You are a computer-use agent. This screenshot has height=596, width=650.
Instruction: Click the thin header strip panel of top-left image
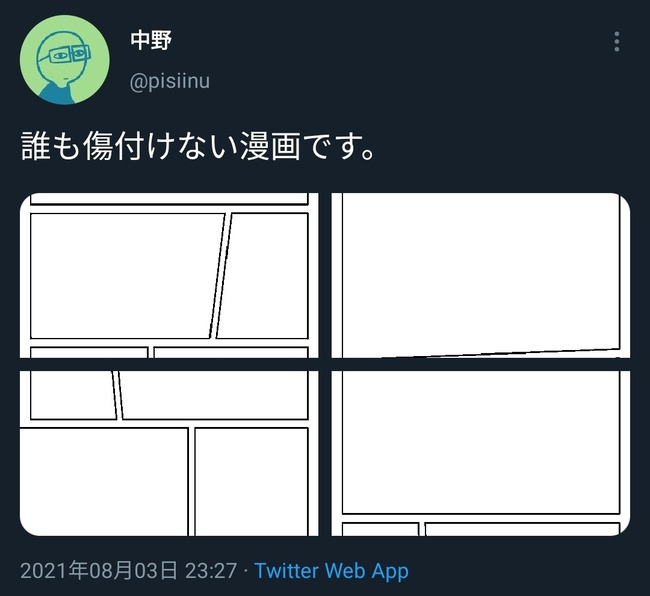point(169,199)
